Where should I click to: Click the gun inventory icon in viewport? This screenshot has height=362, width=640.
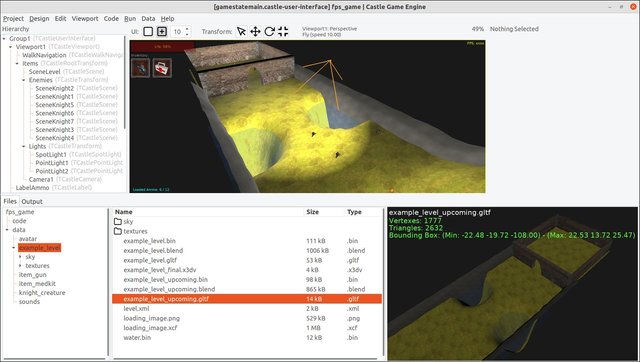(140, 68)
